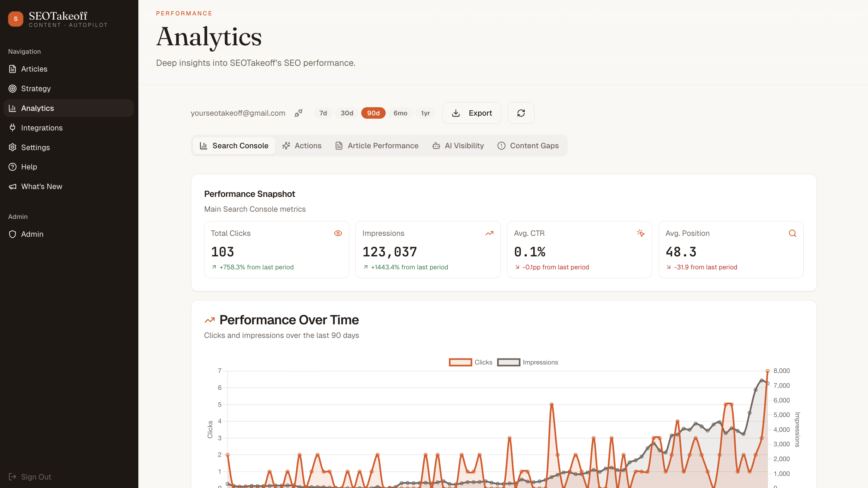Click the Admin shield icon
The width and height of the screenshot is (868, 488).
(x=12, y=234)
